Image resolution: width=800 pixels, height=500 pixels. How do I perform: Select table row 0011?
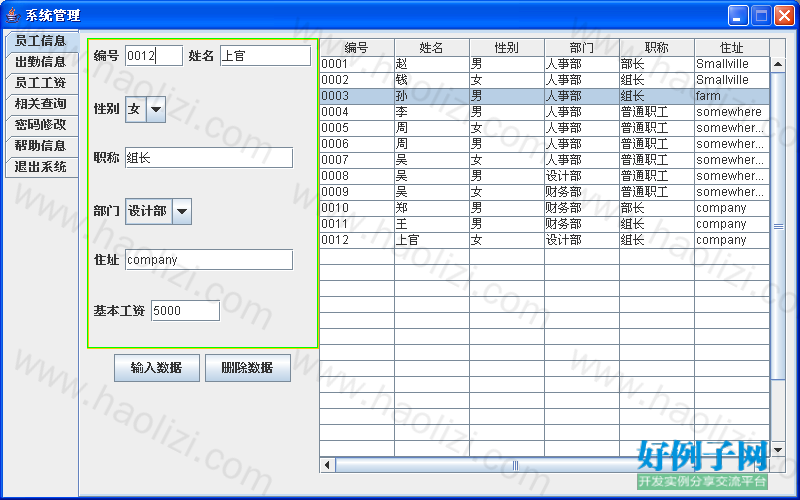(x=544, y=224)
